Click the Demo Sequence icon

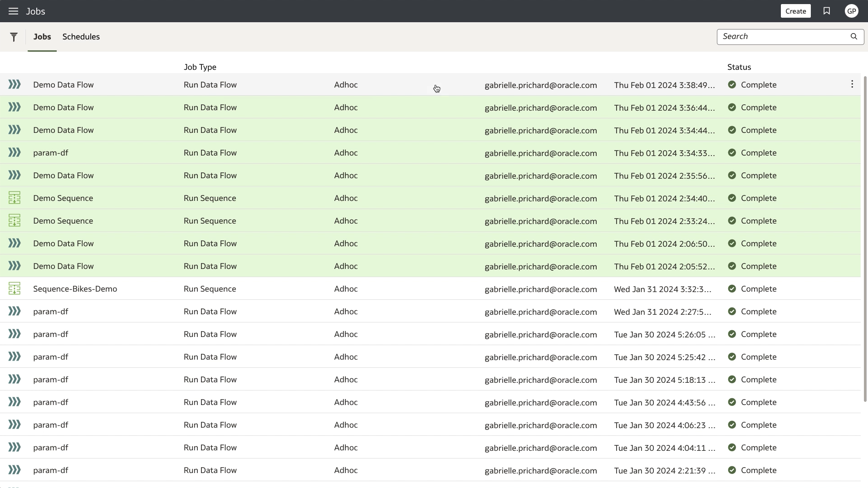pyautogui.click(x=14, y=198)
